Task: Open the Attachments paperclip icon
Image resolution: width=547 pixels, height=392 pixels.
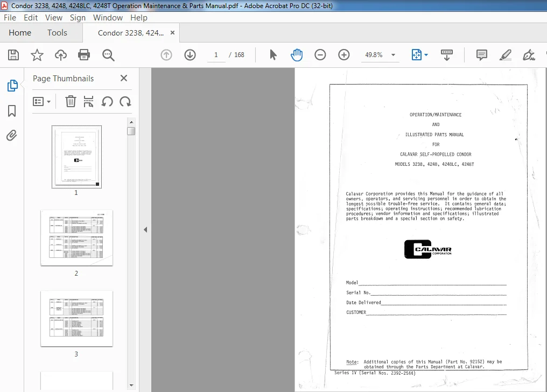Action: pyautogui.click(x=11, y=135)
